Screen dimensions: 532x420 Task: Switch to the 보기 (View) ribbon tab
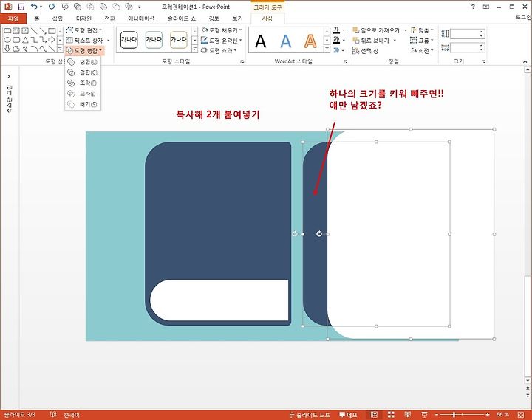(237, 18)
